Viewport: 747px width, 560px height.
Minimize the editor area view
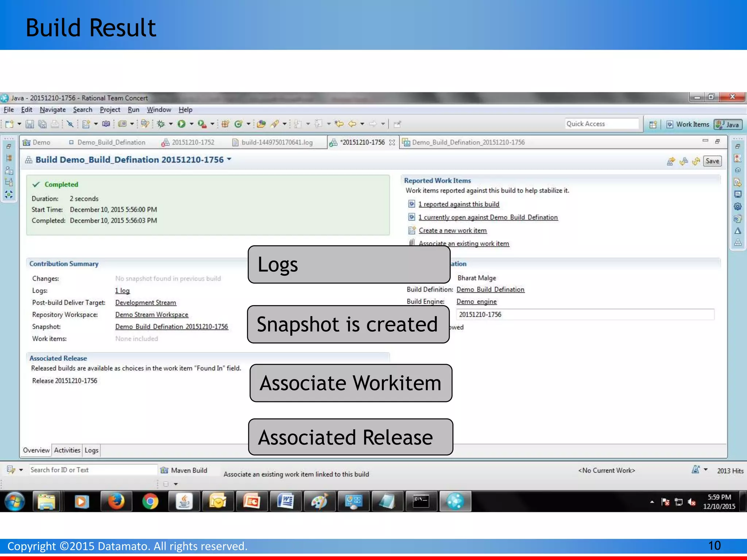pos(705,141)
